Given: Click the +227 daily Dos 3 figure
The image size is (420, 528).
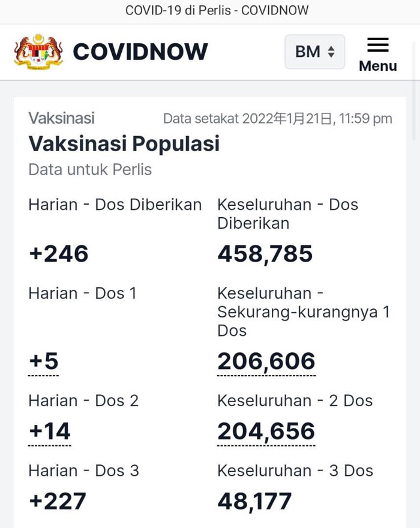Looking at the screenshot, I should [x=57, y=502].
